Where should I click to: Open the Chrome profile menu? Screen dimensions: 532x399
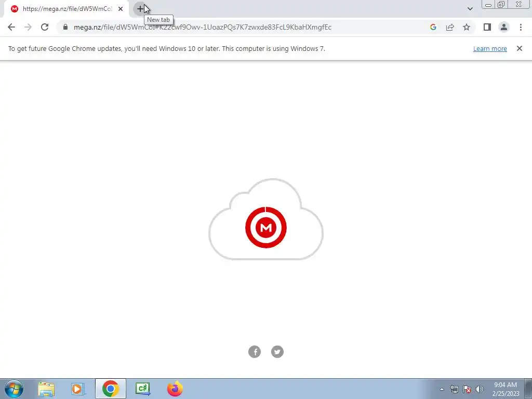click(x=504, y=27)
